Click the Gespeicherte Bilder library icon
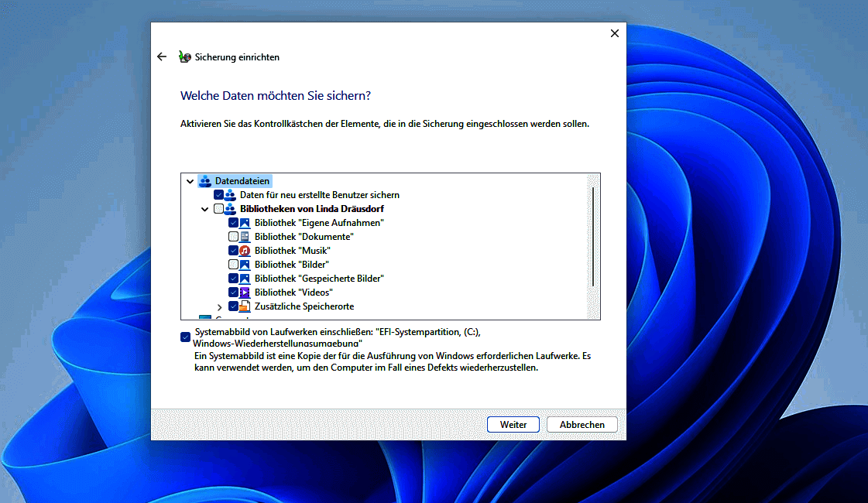Screen dimensions: 868x503 [245, 279]
